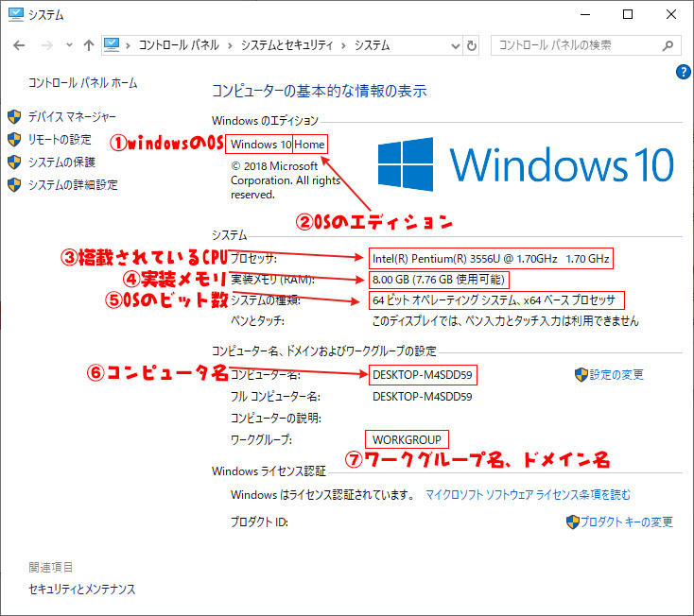
Task: Click the 8.00 GB installed memory value
Action: pyautogui.click(x=439, y=280)
